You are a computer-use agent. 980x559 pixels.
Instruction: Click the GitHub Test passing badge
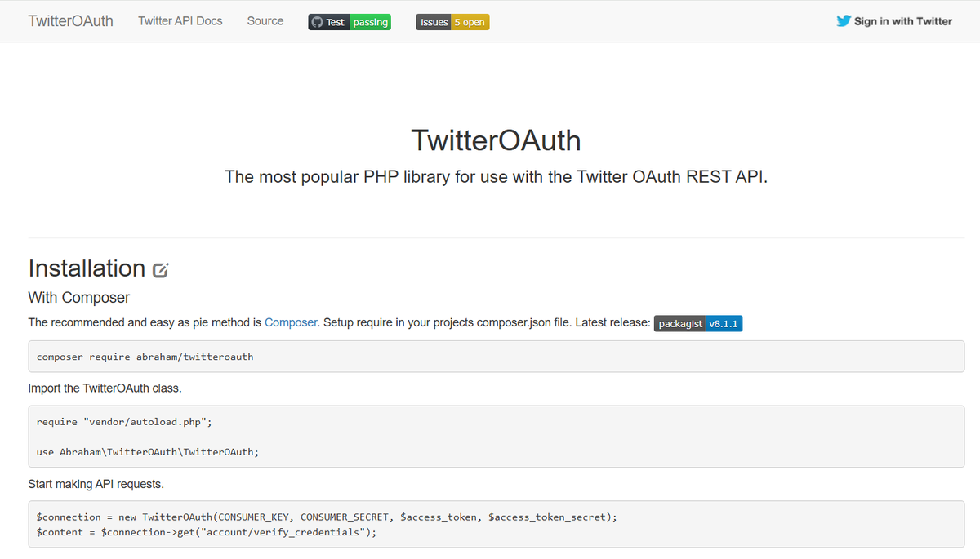[350, 22]
